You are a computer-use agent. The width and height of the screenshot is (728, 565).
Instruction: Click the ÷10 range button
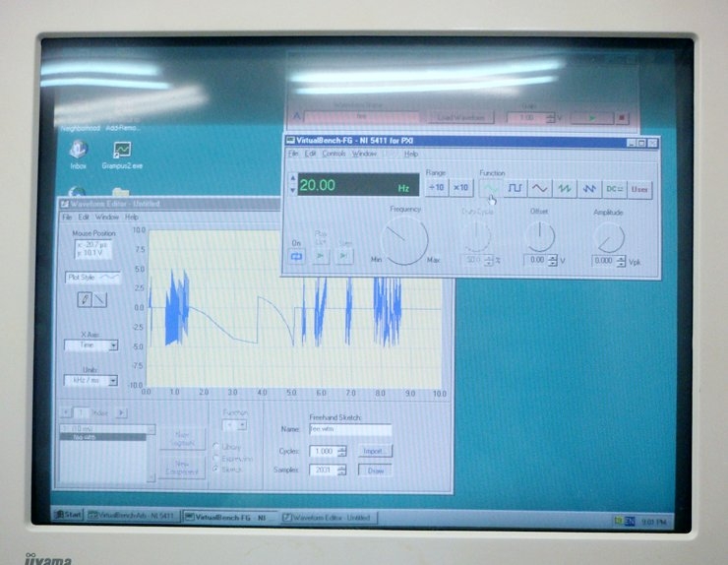pyautogui.click(x=437, y=187)
